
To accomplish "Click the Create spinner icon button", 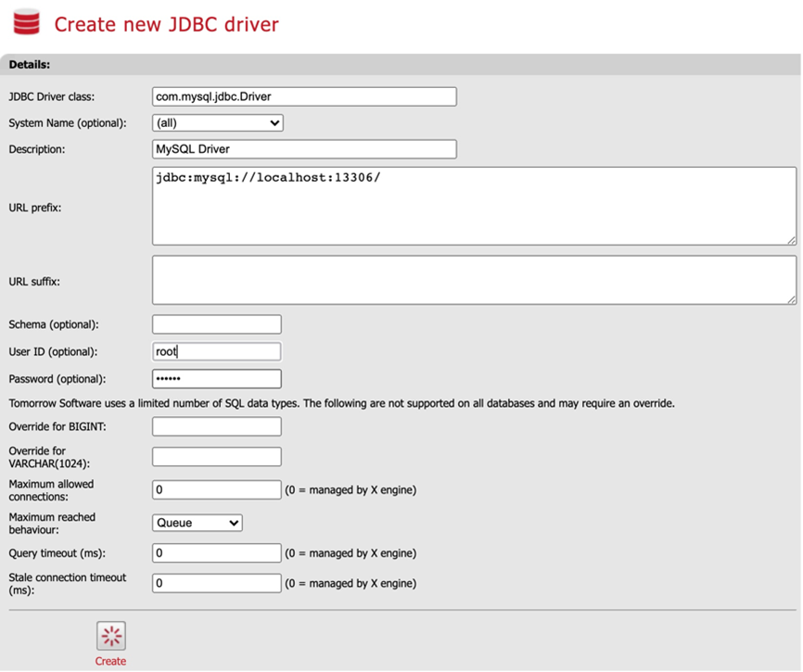I will [x=110, y=636].
